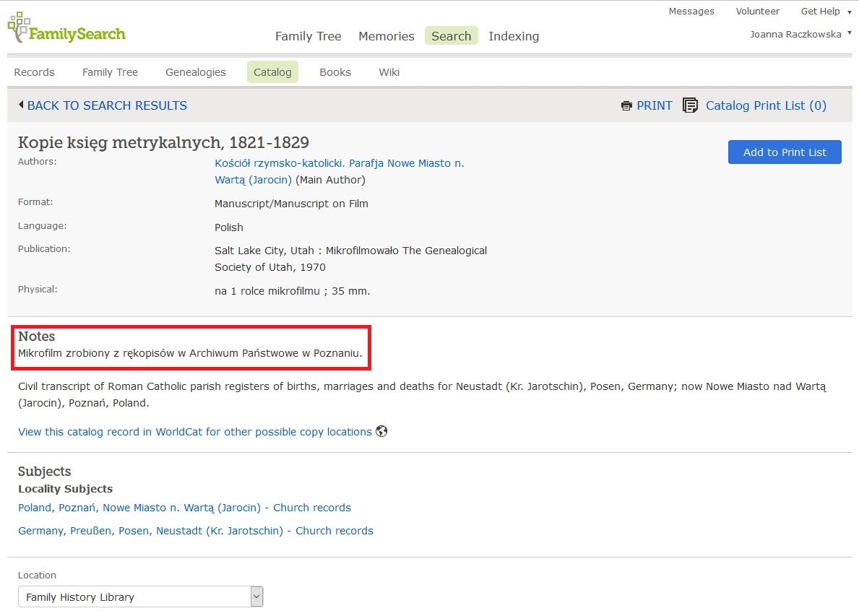
Task: Click the back arrow before search results
Action: (x=21, y=105)
